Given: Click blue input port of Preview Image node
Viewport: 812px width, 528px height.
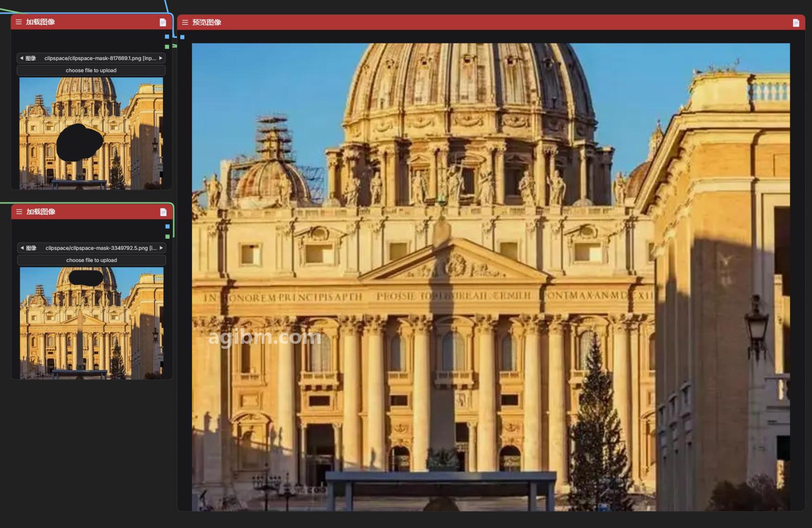Looking at the screenshot, I should click(182, 37).
